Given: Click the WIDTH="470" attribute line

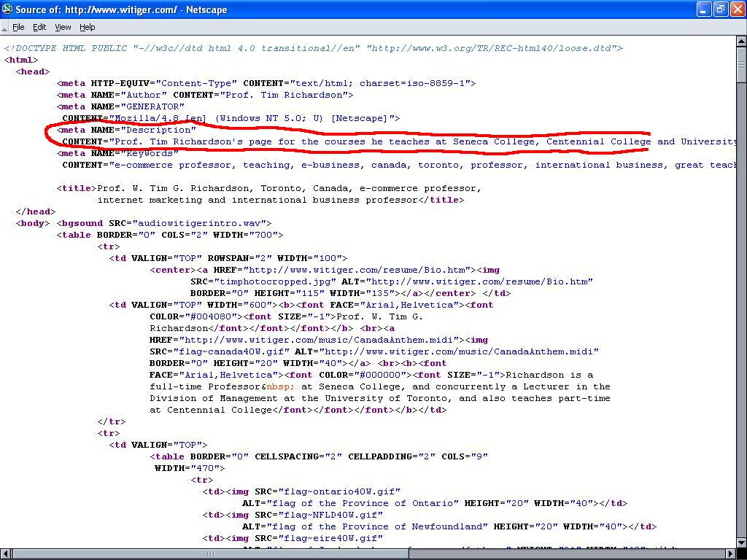Looking at the screenshot, I should [190, 468].
